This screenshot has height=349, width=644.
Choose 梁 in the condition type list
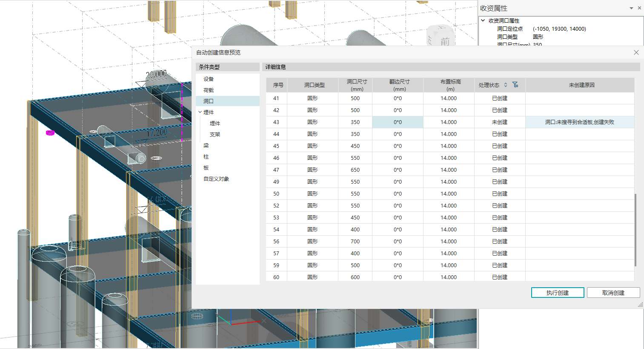pyautogui.click(x=206, y=146)
